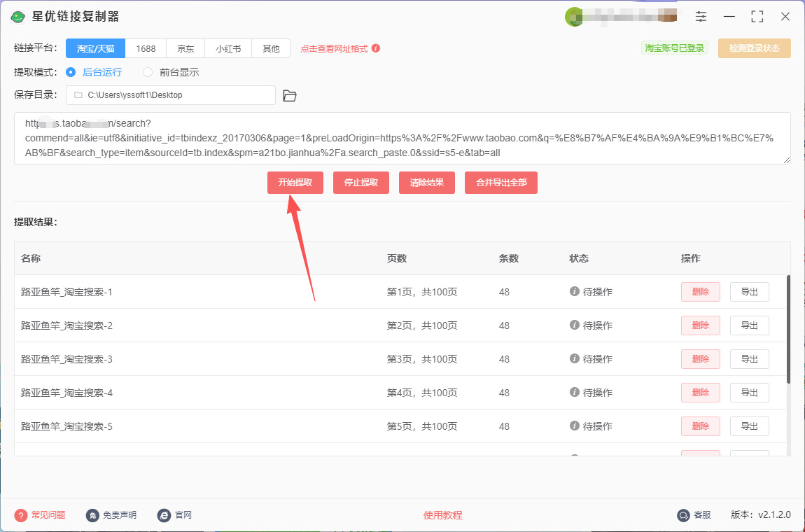805x532 pixels.
Task: Delete row 路亚鱼竿_淘宝搜索-1
Action: [700, 292]
